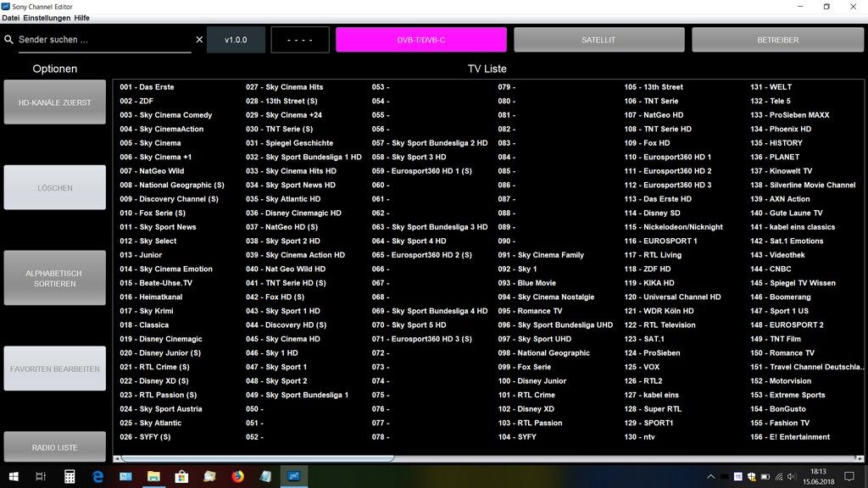Select '130 - ntv'
Screen dimensions: 868x488
pos(639,436)
